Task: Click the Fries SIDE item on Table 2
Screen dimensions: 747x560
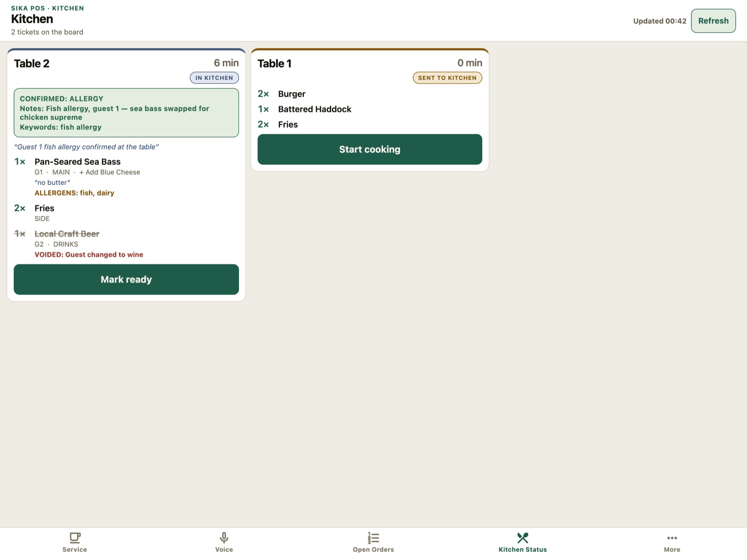Action: point(44,208)
